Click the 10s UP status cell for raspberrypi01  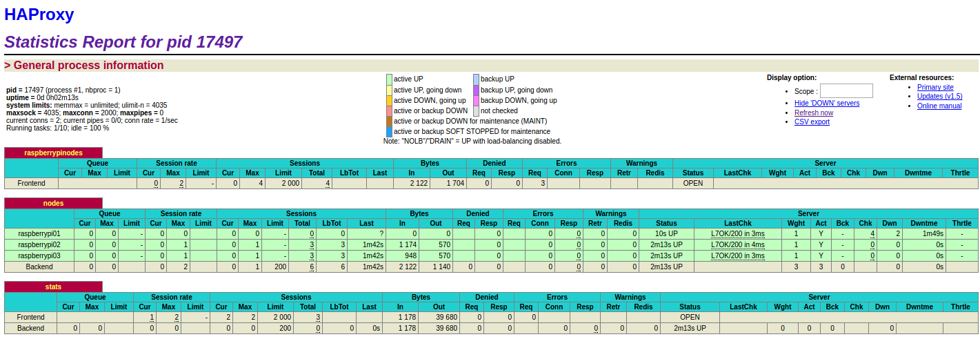point(666,233)
